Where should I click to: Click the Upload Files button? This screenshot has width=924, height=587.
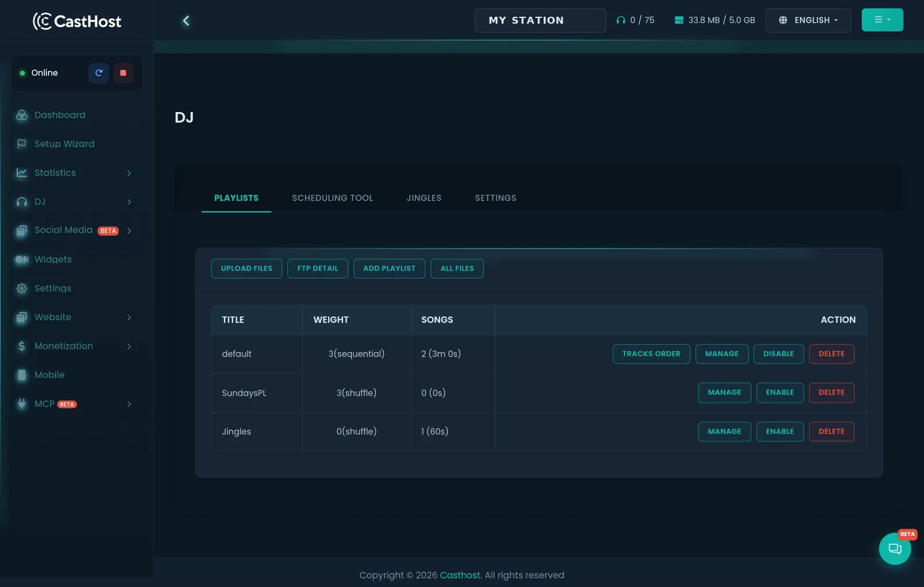click(247, 269)
